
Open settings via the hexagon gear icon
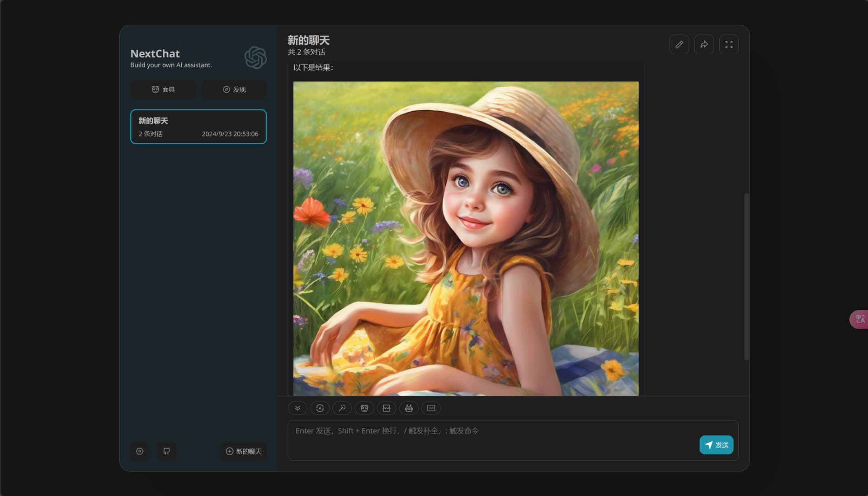pyautogui.click(x=140, y=451)
